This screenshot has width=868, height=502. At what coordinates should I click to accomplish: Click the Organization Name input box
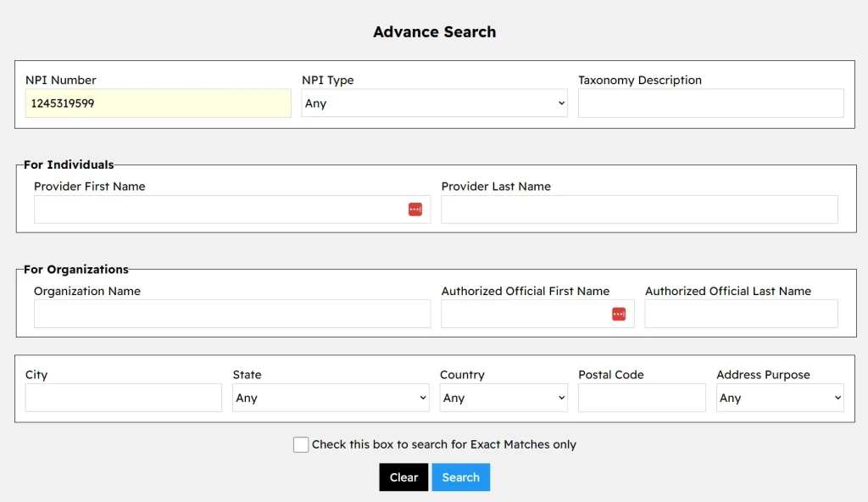click(231, 313)
